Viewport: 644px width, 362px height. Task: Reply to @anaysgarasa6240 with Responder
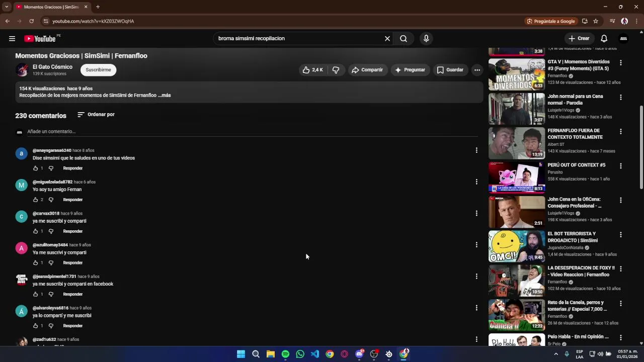[x=72, y=168]
